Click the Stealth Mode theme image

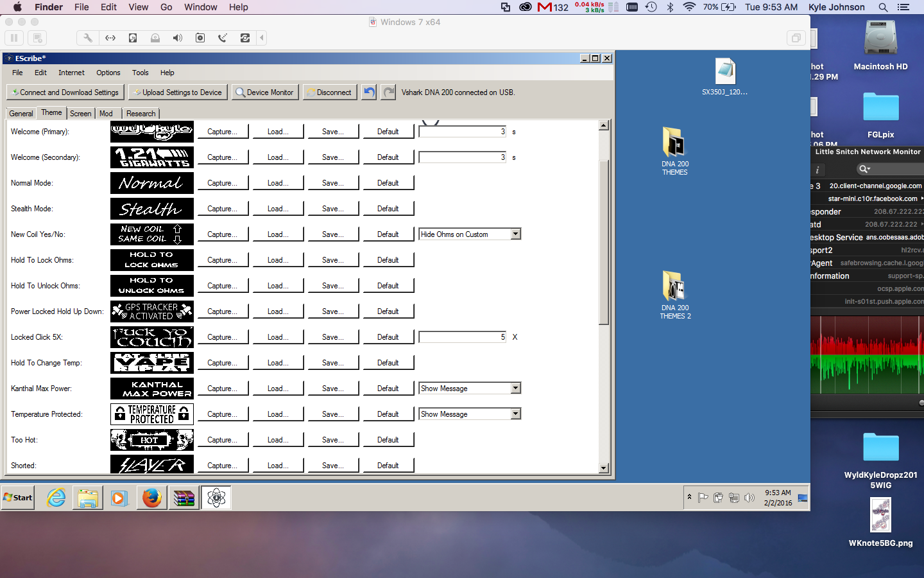(x=152, y=209)
